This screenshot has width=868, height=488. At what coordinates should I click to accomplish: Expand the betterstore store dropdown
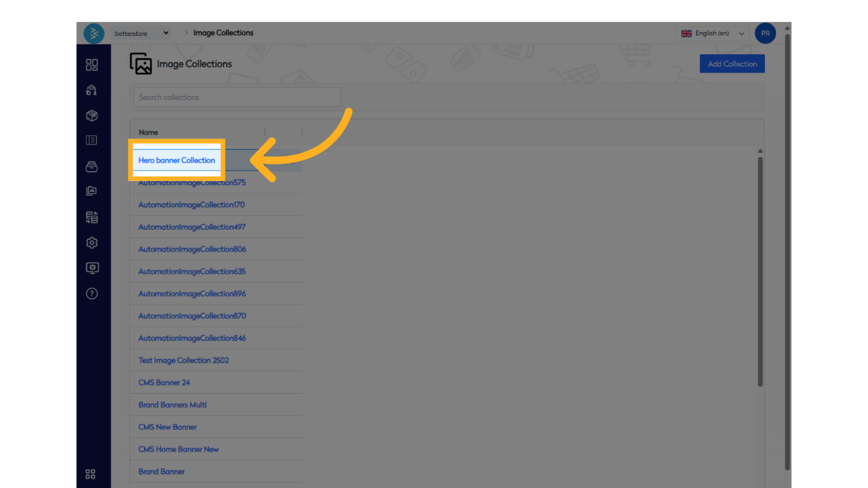pos(142,33)
